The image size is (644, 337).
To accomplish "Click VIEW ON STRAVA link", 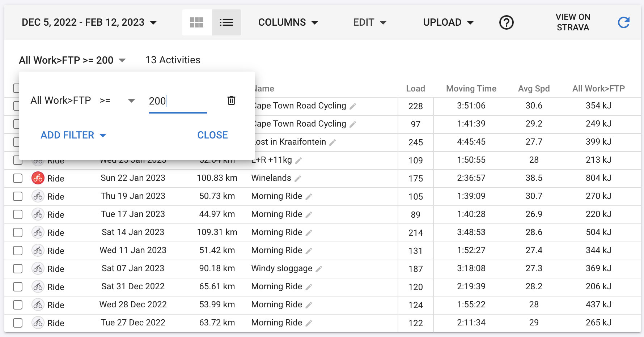I will click(573, 22).
